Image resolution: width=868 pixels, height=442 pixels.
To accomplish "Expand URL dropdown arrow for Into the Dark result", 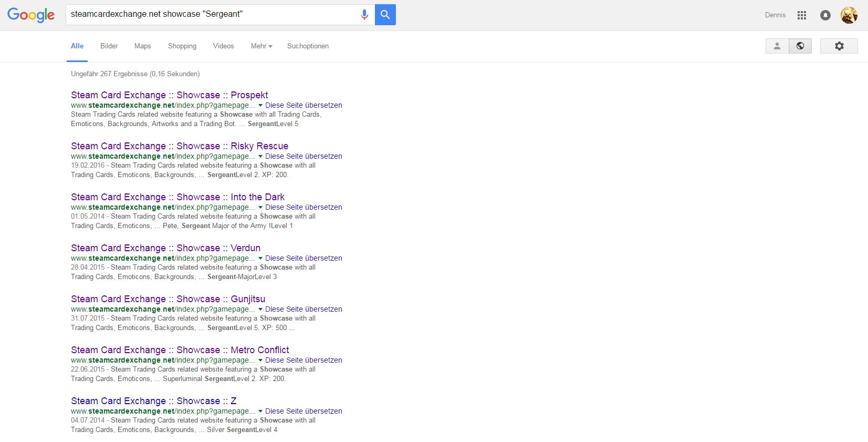I will coord(260,208).
